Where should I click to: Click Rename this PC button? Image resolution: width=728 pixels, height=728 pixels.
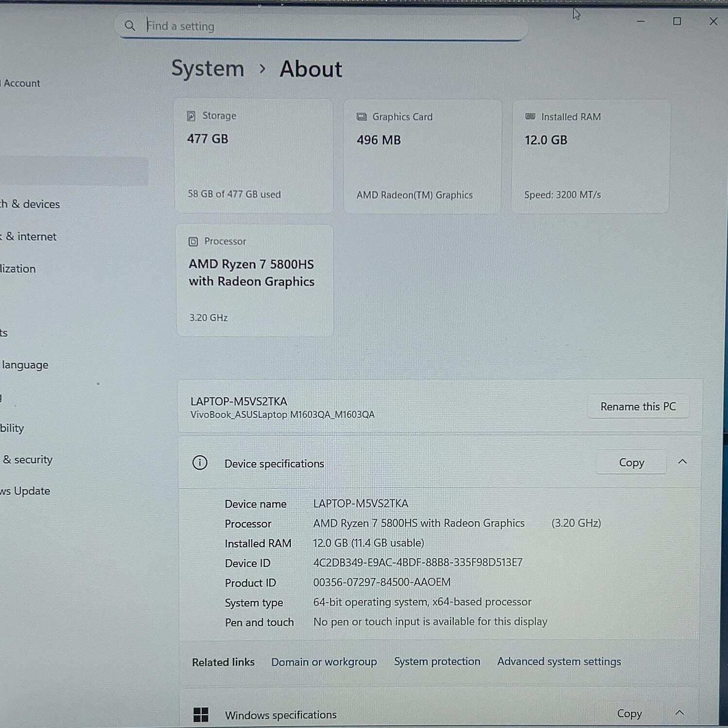(638, 406)
